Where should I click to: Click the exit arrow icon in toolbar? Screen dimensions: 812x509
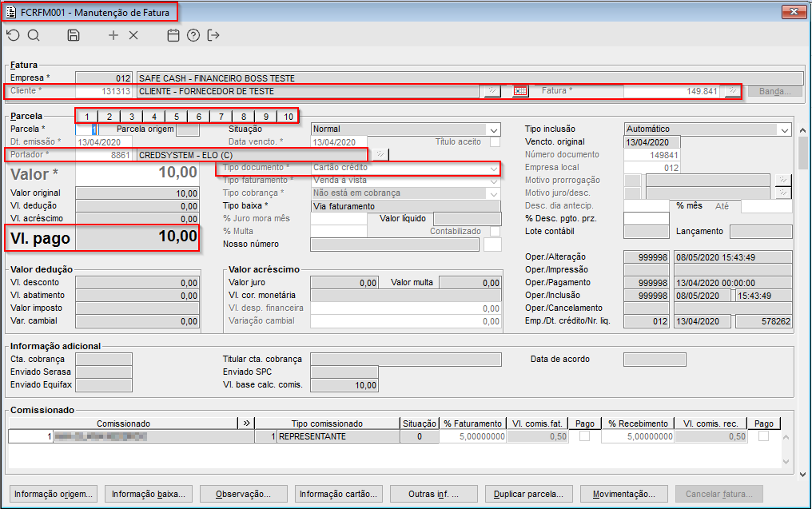click(213, 35)
